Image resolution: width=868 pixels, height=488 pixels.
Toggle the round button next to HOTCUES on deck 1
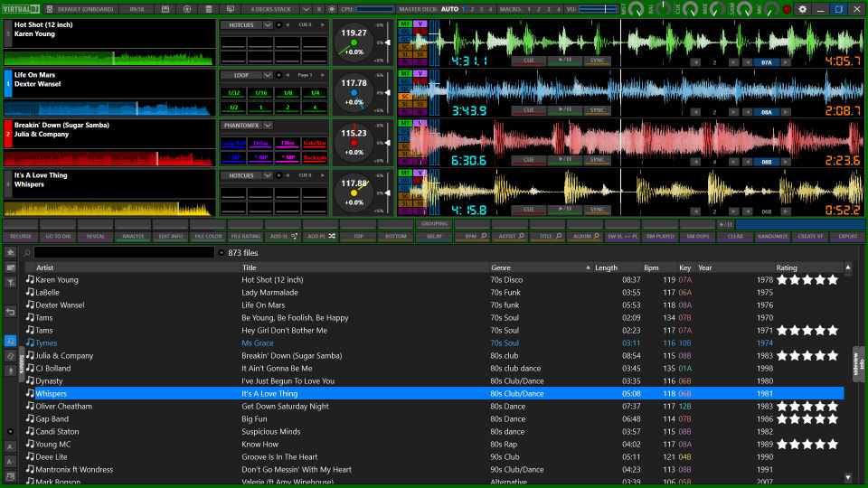tap(279, 25)
